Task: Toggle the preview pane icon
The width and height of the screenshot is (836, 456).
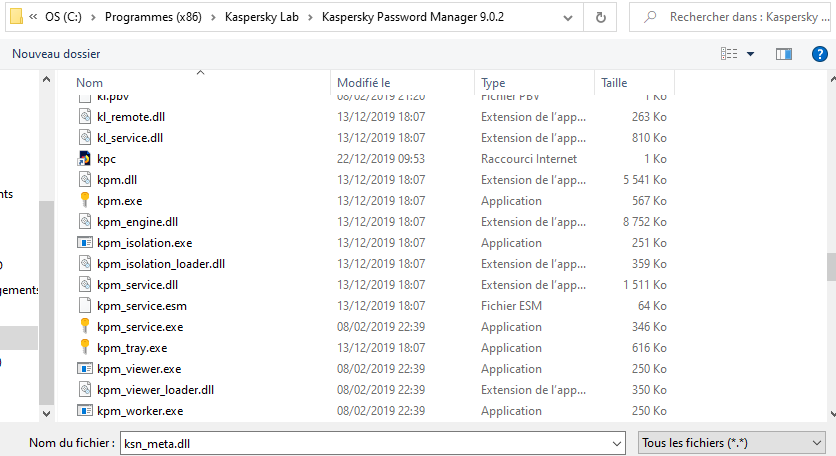Action: coord(784,53)
